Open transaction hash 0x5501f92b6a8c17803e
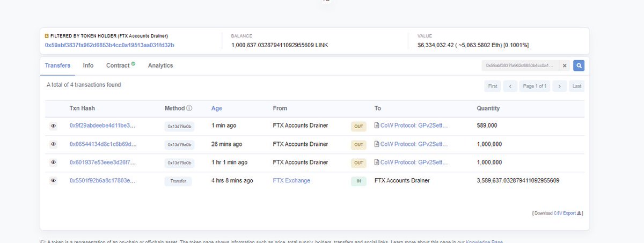Image resolution: width=644 pixels, height=243 pixels. [103, 181]
